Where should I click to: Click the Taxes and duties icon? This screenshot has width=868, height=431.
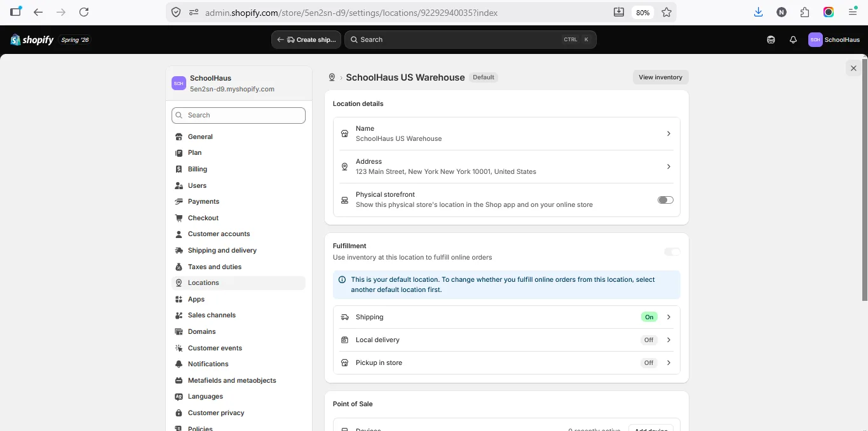click(x=179, y=267)
